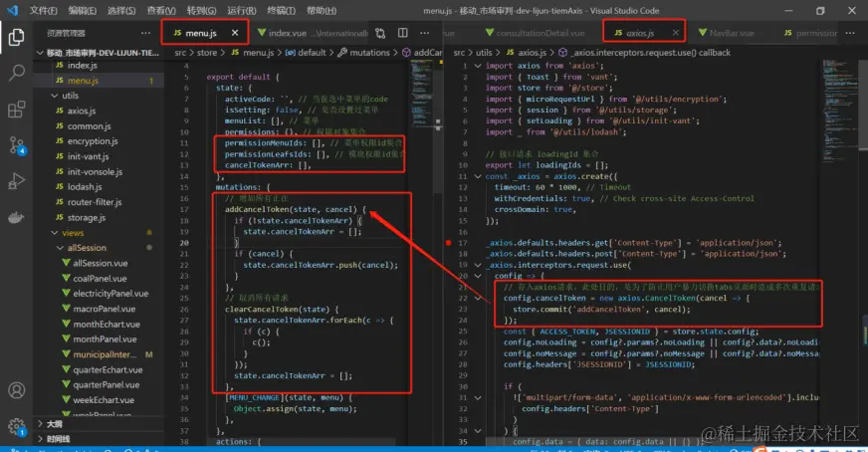Screen dimensions: 868x452
Task: Click the explorer panel more actions ellipsis
Action: (x=145, y=33)
